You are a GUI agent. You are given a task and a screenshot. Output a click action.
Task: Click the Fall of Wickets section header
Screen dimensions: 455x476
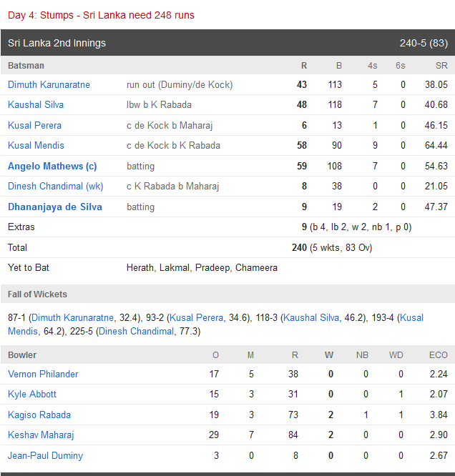coord(38,294)
